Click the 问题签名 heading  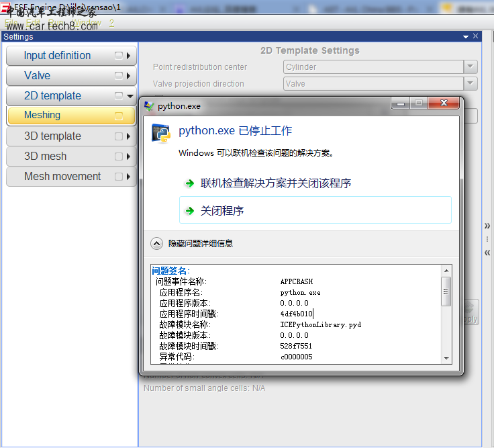(170, 271)
